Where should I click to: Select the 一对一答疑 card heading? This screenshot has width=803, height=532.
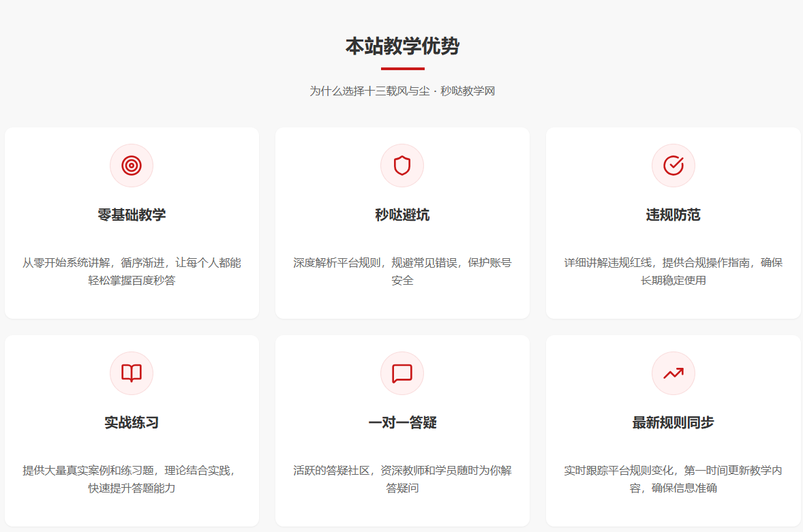click(402, 423)
